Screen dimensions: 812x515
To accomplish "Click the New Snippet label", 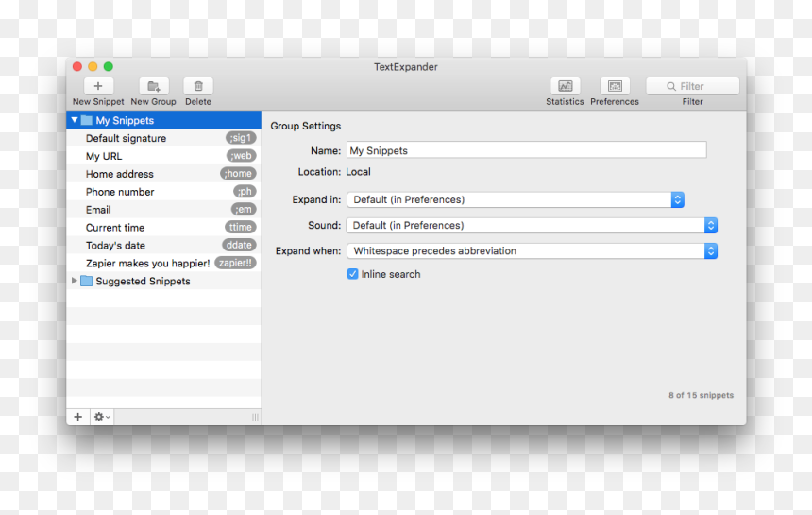I will pos(98,101).
